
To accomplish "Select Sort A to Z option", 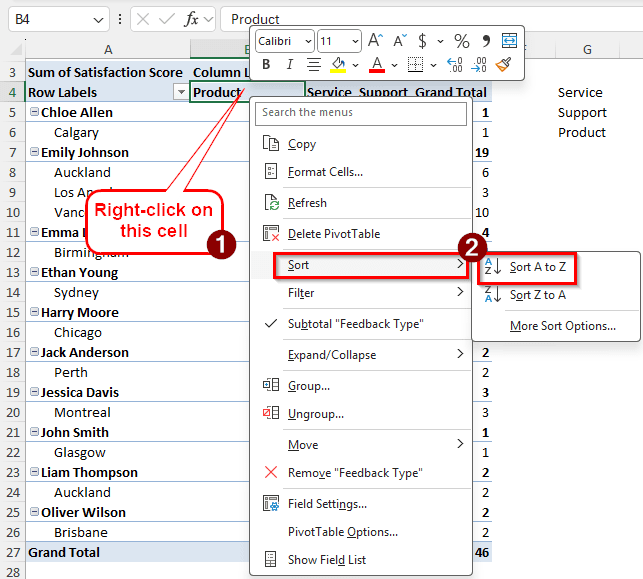I will click(537, 267).
